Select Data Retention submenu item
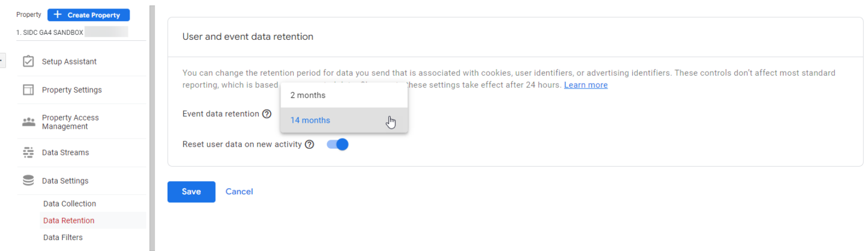This screenshot has height=251, width=868. [x=69, y=220]
